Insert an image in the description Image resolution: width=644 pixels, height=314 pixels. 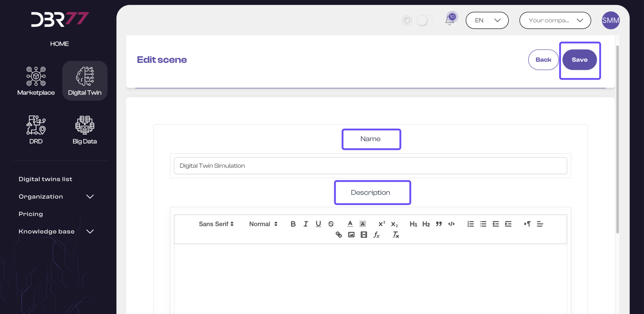(x=351, y=235)
